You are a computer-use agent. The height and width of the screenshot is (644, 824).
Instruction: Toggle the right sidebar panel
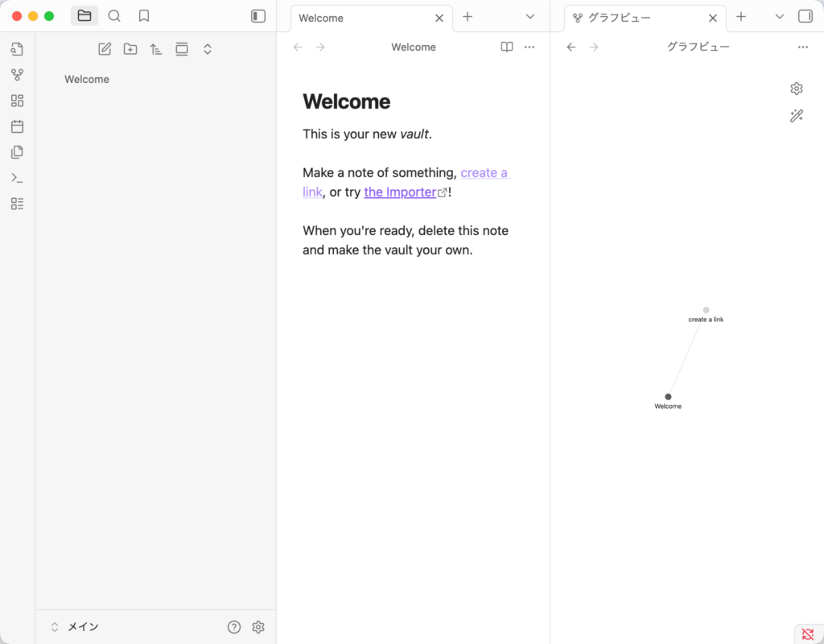click(x=805, y=16)
